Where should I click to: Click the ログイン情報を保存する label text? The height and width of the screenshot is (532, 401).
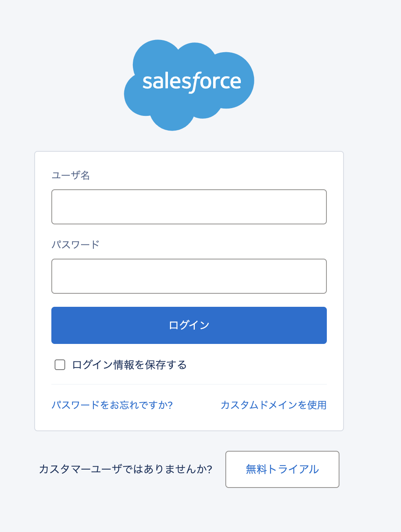pos(129,365)
